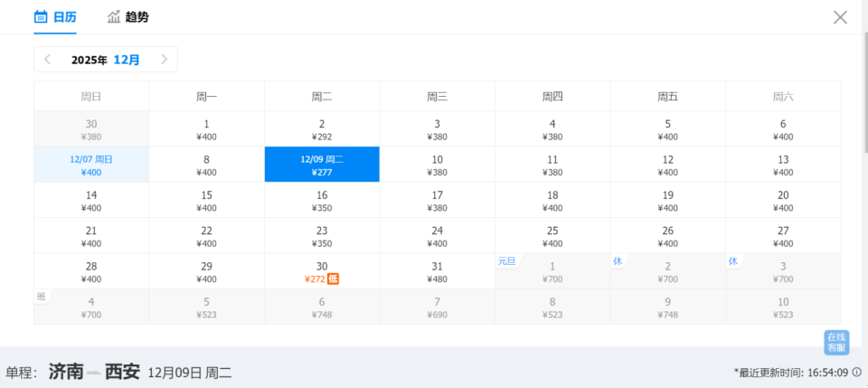Image resolution: width=868 pixels, height=388 pixels.
Task: Select December 18 priced ¥400
Action: (552, 201)
